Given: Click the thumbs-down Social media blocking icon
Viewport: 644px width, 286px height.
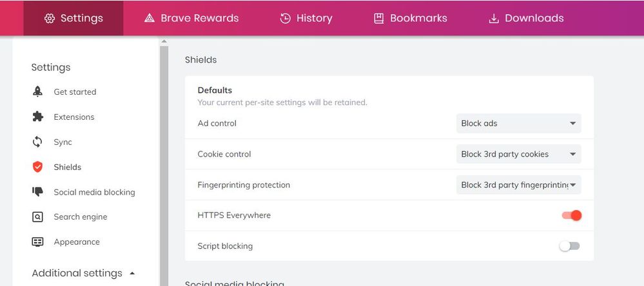Looking at the screenshot, I should pos(37,192).
